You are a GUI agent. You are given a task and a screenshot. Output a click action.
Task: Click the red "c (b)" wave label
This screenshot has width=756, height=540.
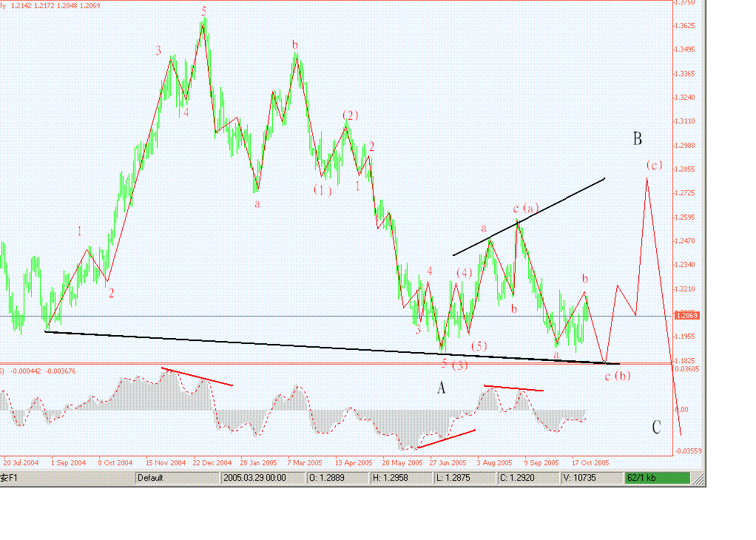(617, 376)
